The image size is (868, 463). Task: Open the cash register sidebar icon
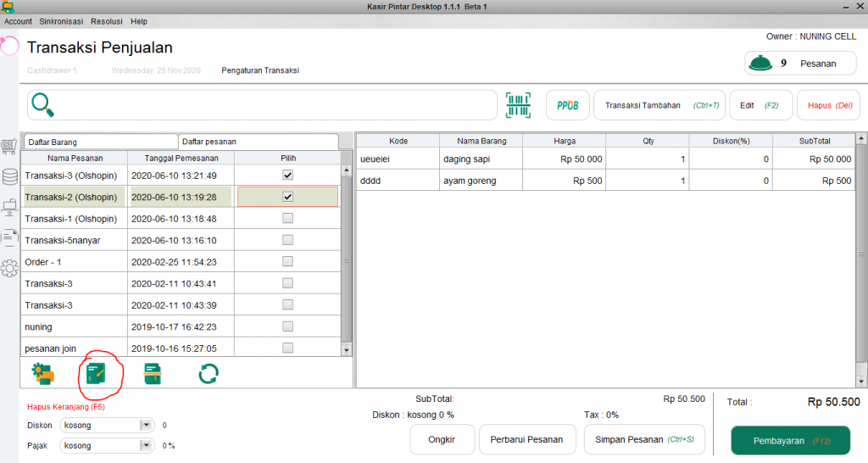pyautogui.click(x=9, y=208)
